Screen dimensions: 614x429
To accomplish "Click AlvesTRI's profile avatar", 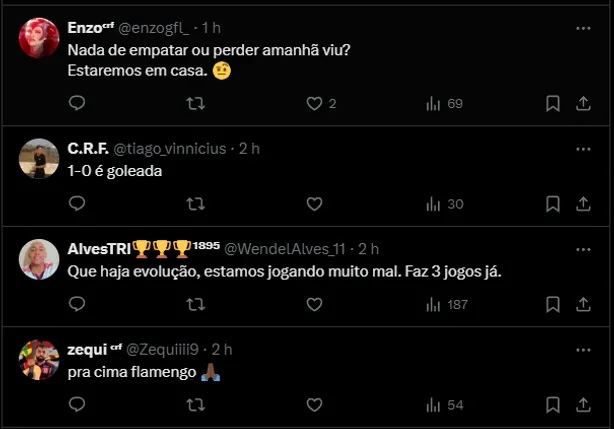I will point(39,259).
